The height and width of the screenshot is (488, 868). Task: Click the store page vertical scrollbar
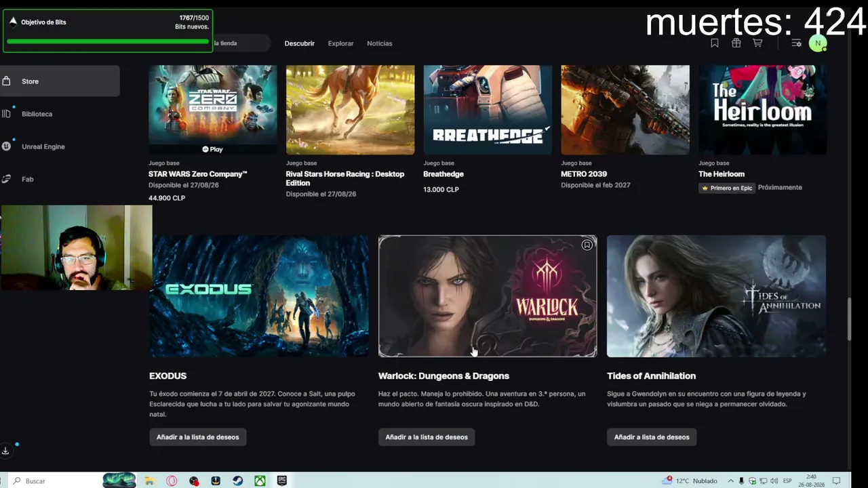click(848, 319)
